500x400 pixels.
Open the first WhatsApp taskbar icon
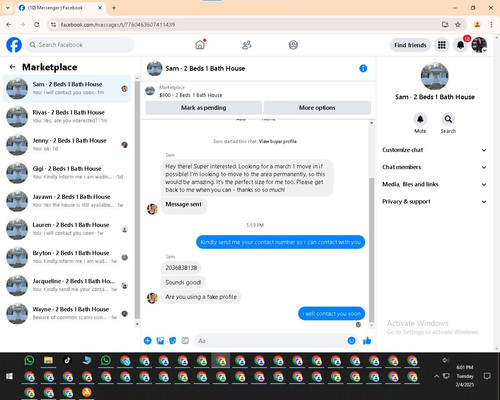point(29,360)
